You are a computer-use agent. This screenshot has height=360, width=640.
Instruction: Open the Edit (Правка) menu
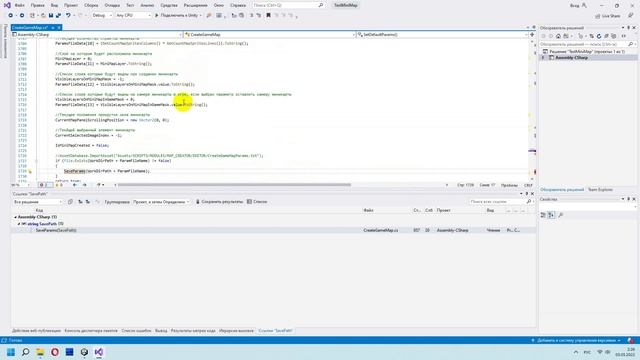38,5
